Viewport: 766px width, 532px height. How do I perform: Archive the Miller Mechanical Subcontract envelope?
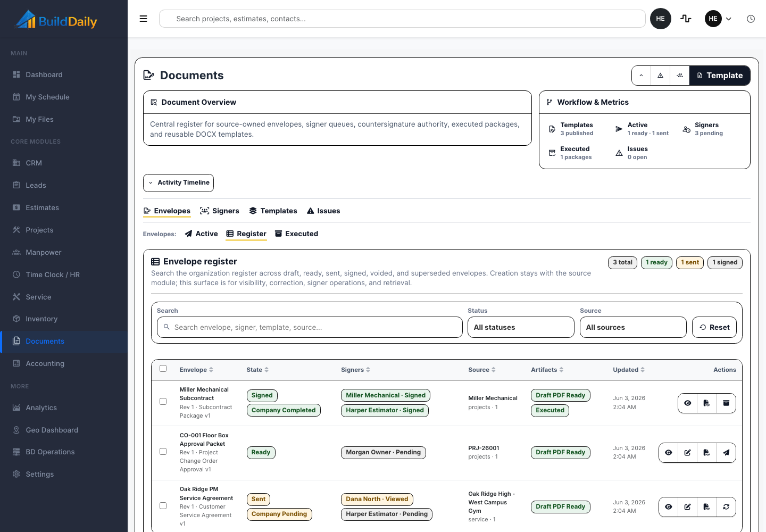click(x=726, y=403)
